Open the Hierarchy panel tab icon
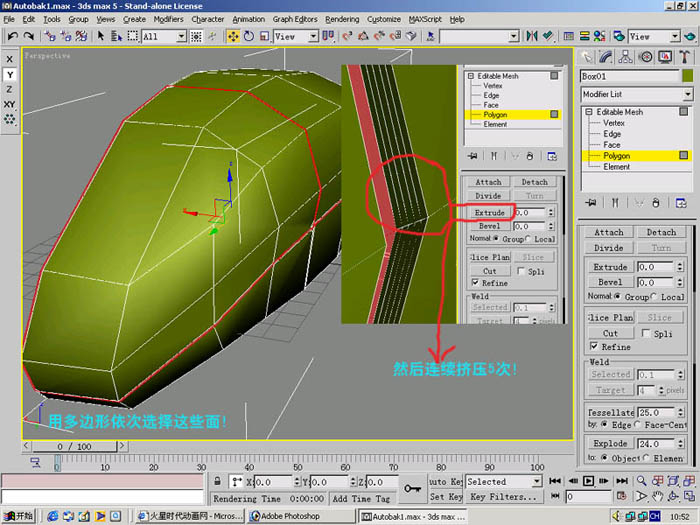Viewport: 700px width, 525px height. click(625, 57)
